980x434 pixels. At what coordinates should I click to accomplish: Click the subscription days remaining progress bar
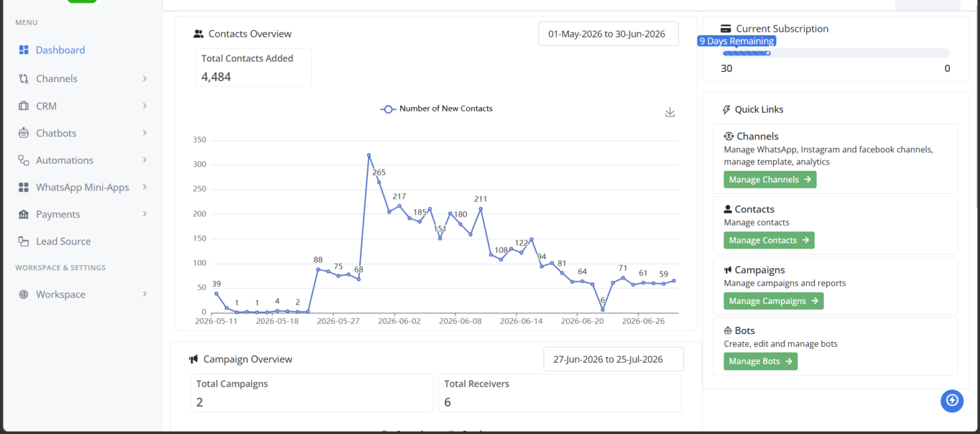[x=835, y=54]
